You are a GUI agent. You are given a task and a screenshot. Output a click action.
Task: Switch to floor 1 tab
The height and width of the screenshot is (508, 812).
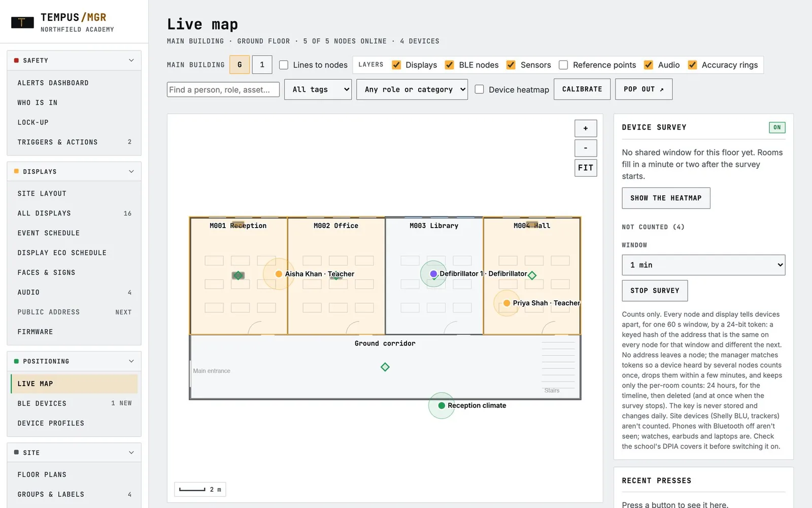pyautogui.click(x=262, y=65)
